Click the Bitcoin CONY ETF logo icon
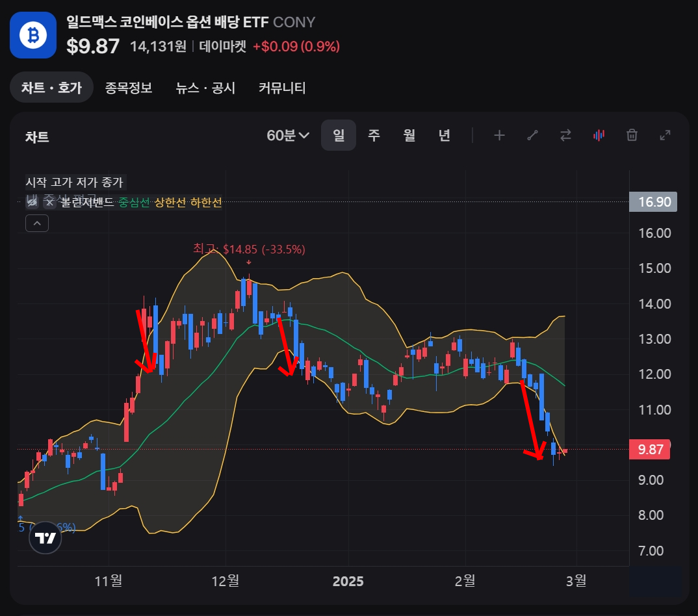Screen dimensions: 698x616 tap(33, 34)
